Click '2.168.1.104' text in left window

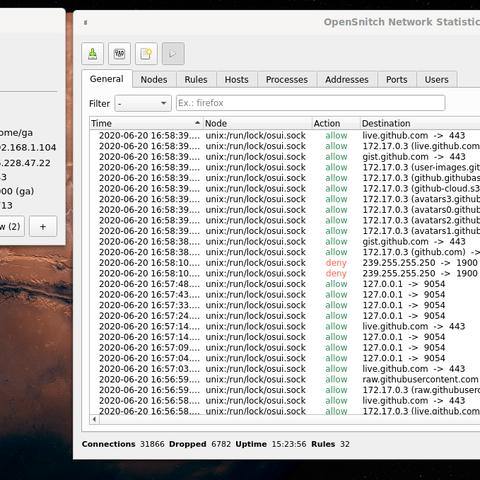click(28, 148)
